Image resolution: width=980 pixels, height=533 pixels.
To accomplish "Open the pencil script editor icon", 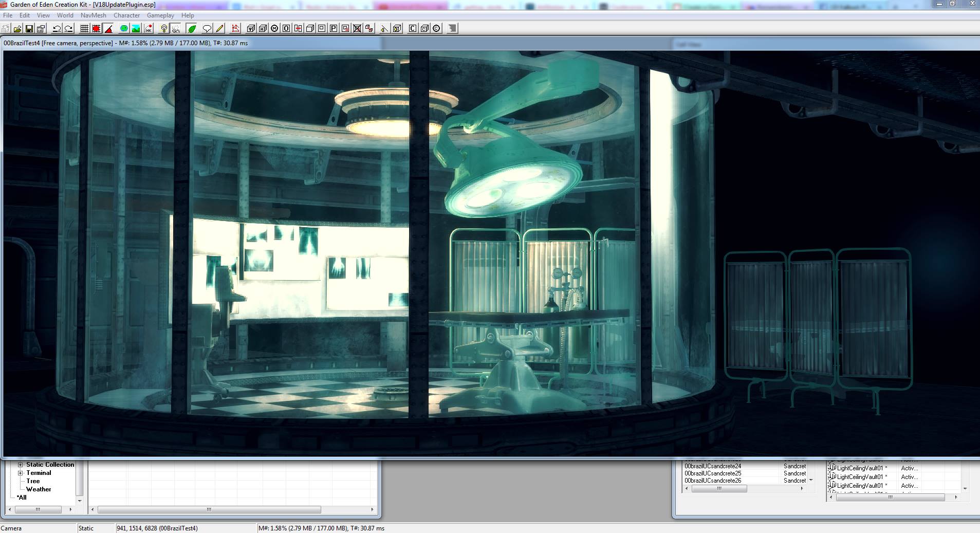I will coord(219,28).
